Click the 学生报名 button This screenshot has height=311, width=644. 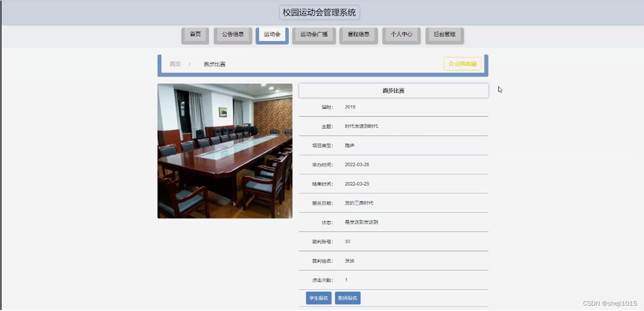click(319, 298)
